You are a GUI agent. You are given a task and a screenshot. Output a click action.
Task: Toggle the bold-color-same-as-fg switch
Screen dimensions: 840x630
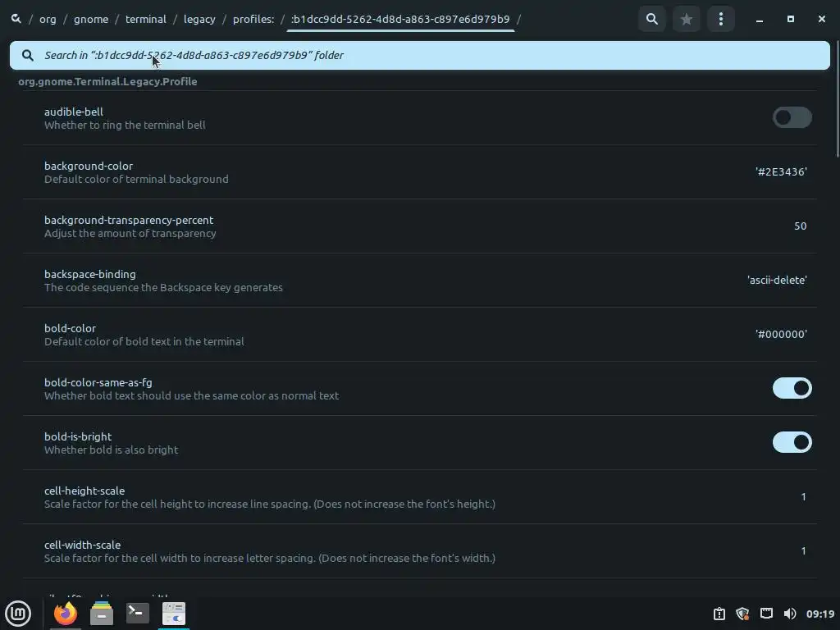[x=792, y=388]
